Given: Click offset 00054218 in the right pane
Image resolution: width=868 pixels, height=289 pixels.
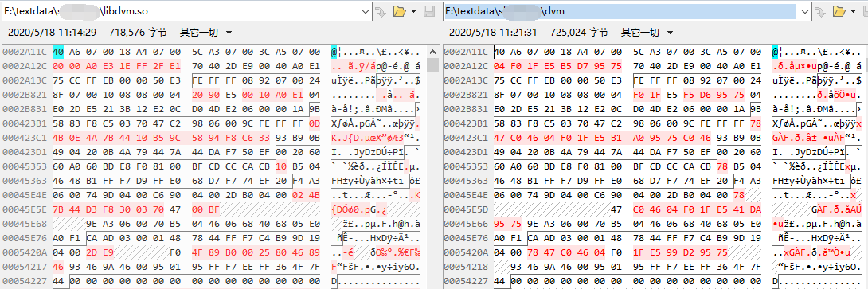Looking at the screenshot, I should coord(466,266).
